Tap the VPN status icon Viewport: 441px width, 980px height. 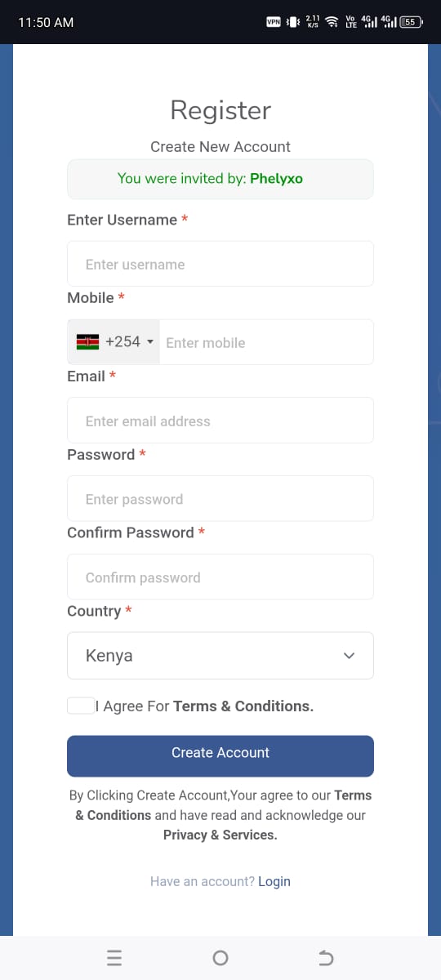coord(274,22)
